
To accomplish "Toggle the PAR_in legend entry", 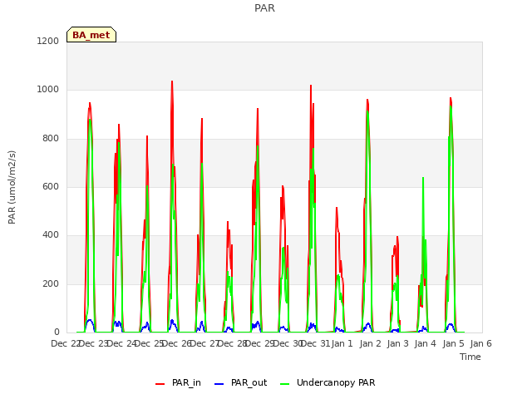I will (x=178, y=382).
